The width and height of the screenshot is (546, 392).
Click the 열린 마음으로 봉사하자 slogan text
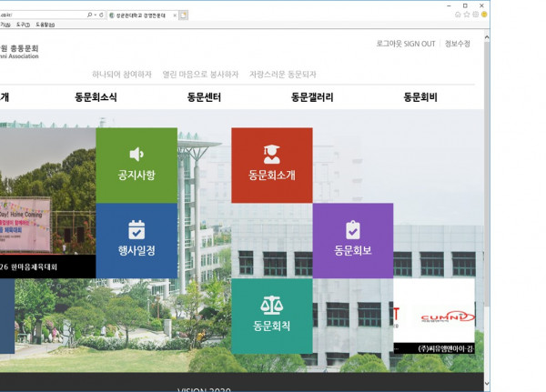coord(200,75)
